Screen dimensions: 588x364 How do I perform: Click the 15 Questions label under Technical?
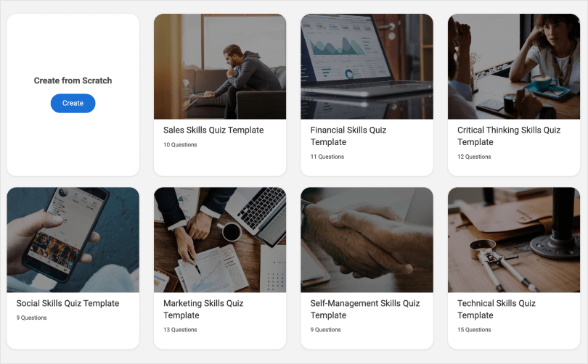(x=474, y=329)
